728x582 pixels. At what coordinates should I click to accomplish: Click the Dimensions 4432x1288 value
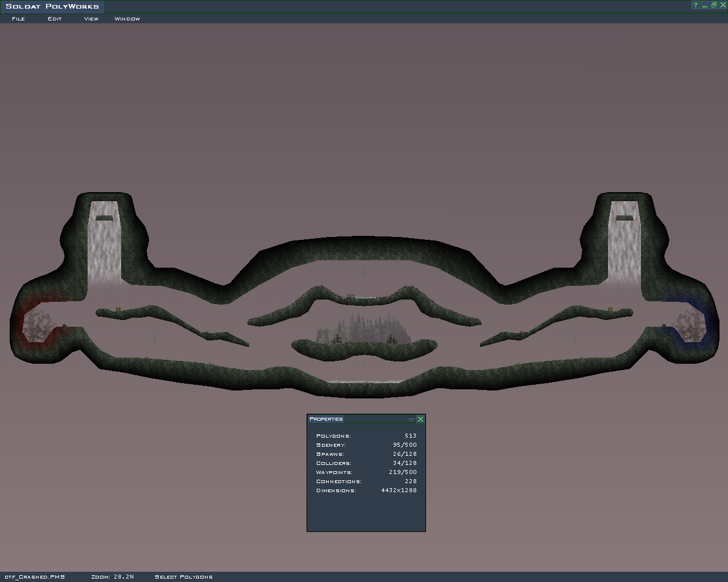tap(399, 490)
